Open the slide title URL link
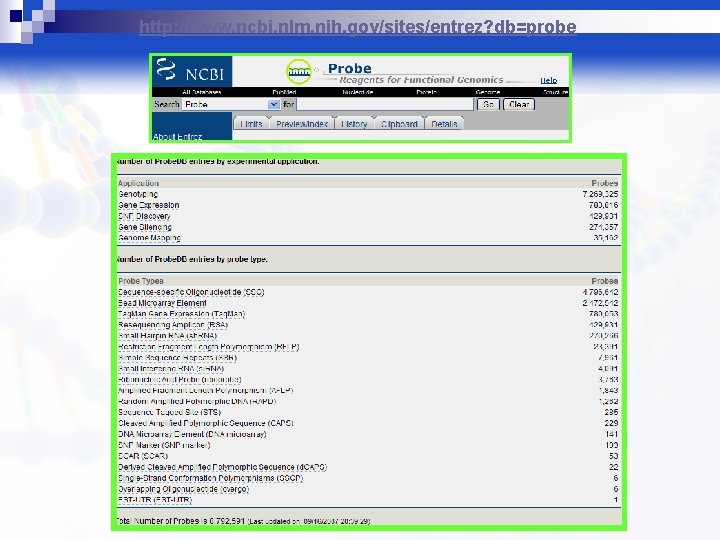Image resolution: width=720 pixels, height=540 pixels. click(358, 27)
